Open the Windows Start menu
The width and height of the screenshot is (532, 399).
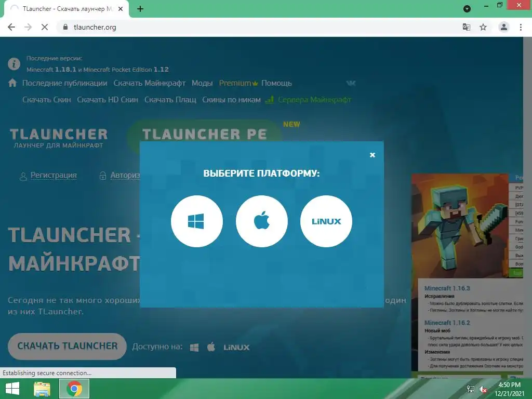(x=12, y=389)
